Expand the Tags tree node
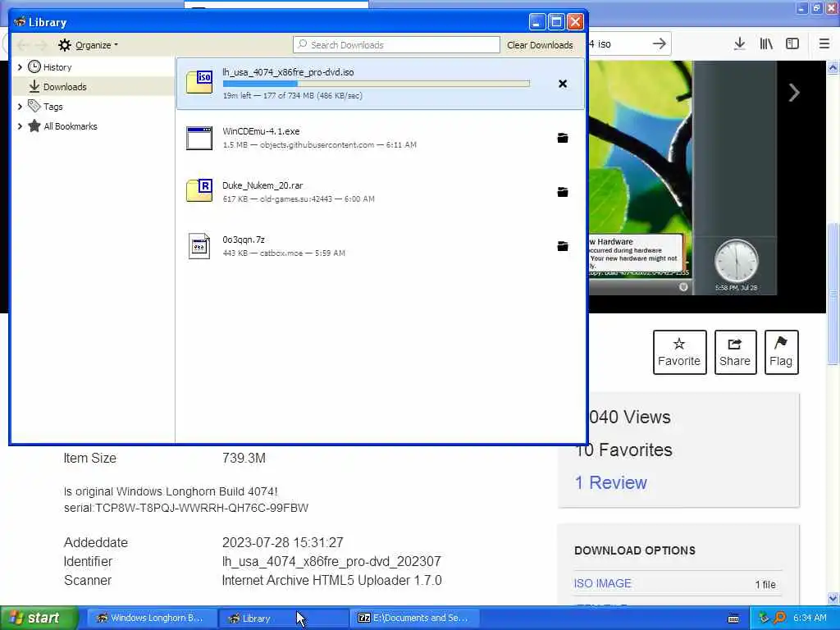 [20, 107]
